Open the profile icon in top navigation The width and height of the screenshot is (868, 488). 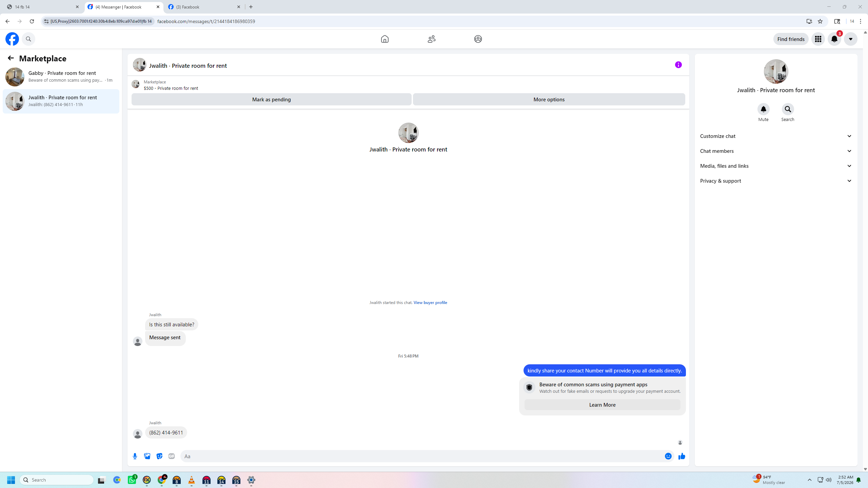[x=478, y=39]
